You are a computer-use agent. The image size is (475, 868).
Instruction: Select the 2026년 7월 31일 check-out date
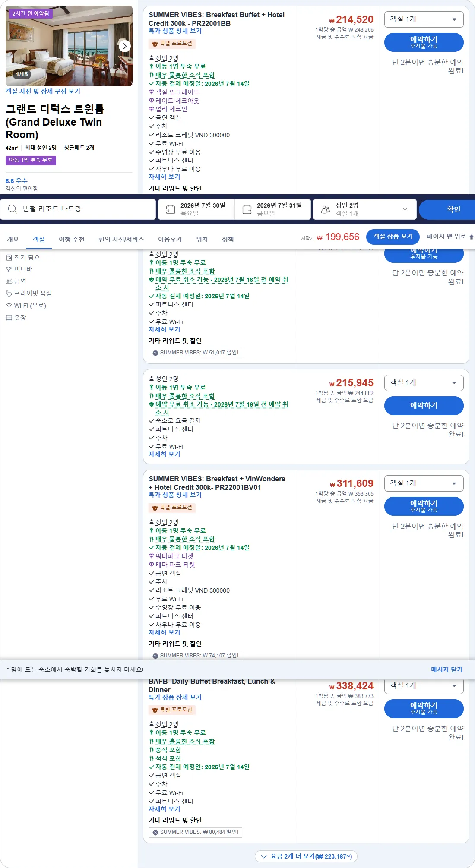[x=272, y=209]
